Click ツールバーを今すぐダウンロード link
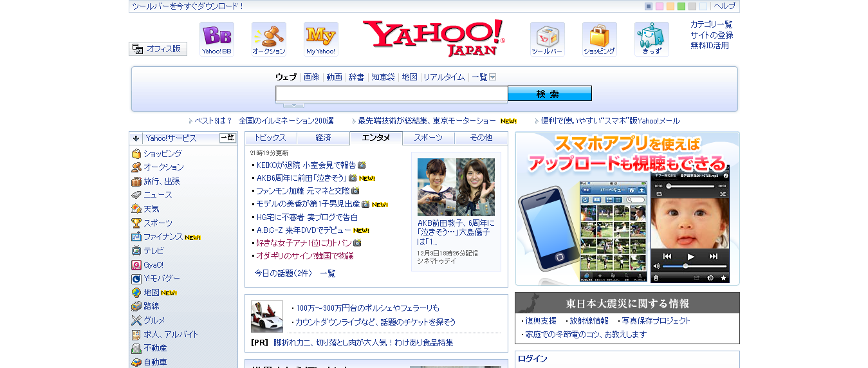The height and width of the screenshot is (368, 868). [188, 6]
